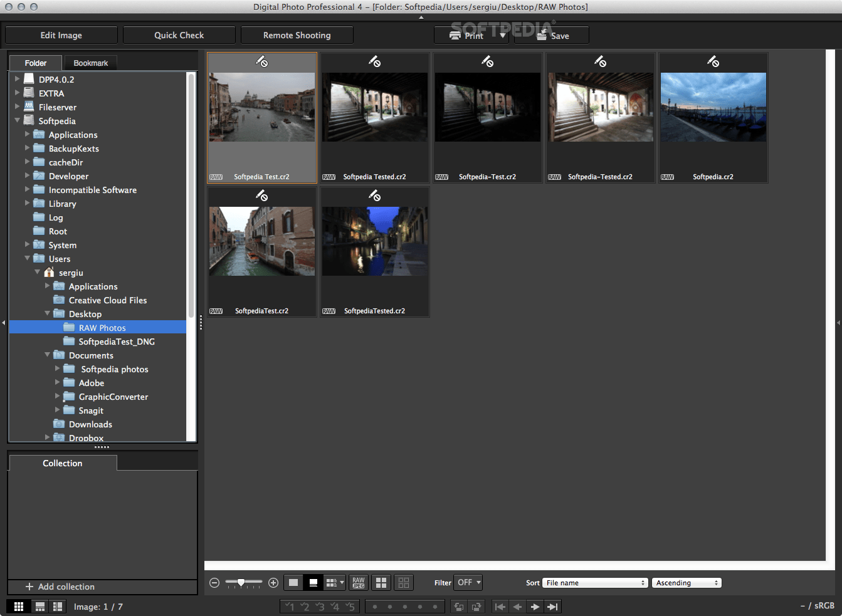Select the Collection tab
The width and height of the screenshot is (842, 616).
point(62,463)
